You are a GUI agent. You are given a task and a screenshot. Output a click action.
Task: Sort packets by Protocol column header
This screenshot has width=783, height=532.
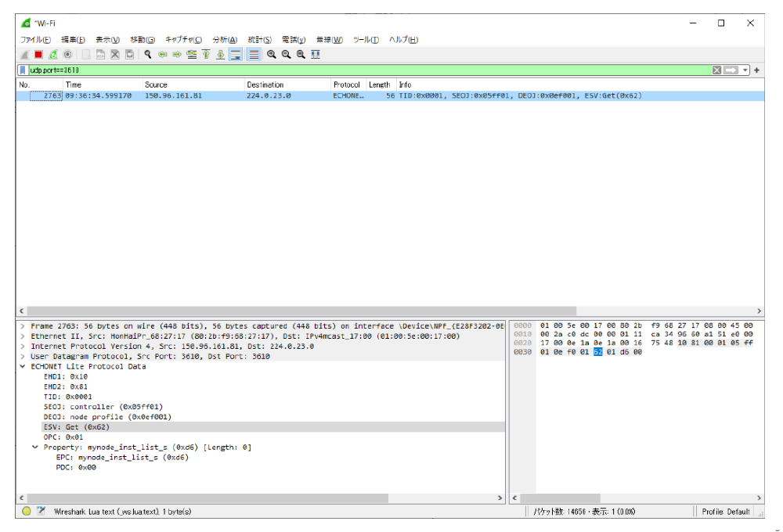pyautogui.click(x=348, y=84)
